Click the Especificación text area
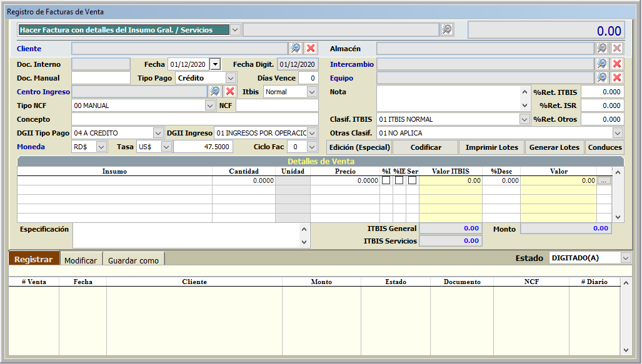This screenshot has height=364, width=642. pyautogui.click(x=187, y=235)
